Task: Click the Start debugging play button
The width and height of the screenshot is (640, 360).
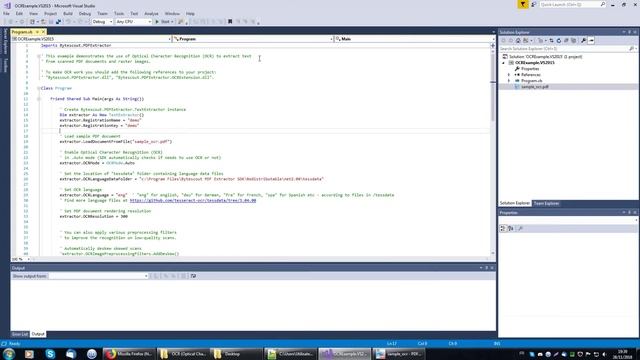Action: click(164, 22)
